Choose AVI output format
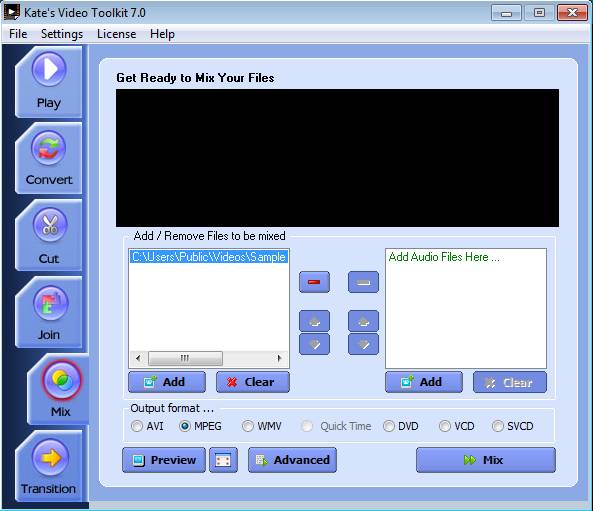 [x=147, y=426]
